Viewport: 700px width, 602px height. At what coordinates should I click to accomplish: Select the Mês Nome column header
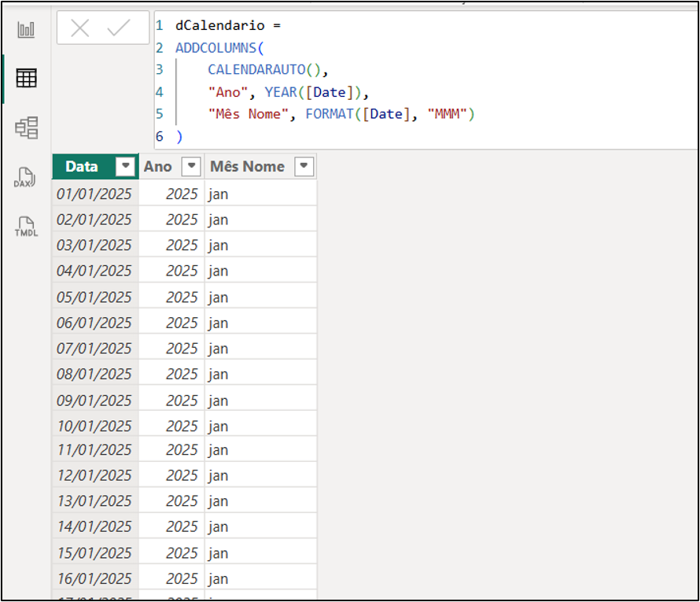pyautogui.click(x=260, y=167)
